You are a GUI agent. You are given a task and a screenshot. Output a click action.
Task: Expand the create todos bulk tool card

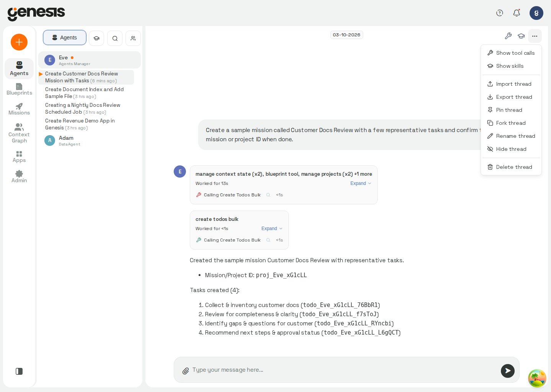pyautogui.click(x=272, y=229)
